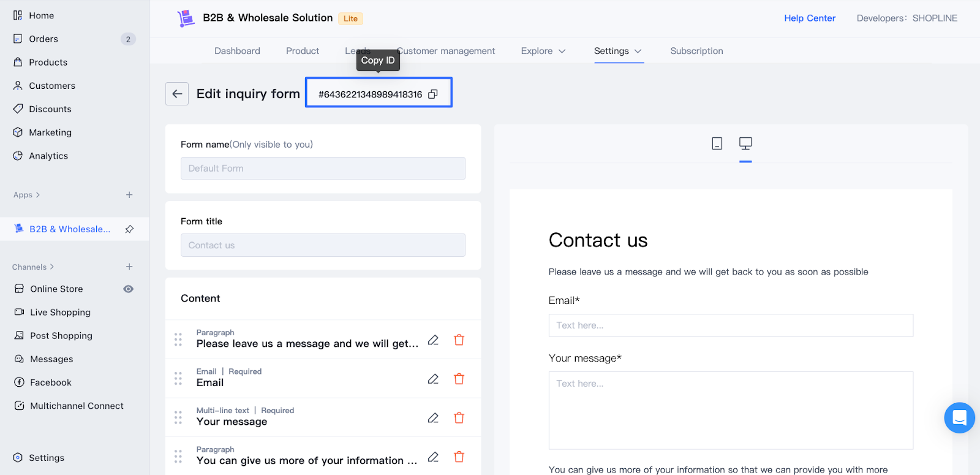Click the Form title input field
980x475 pixels.
[323, 245]
